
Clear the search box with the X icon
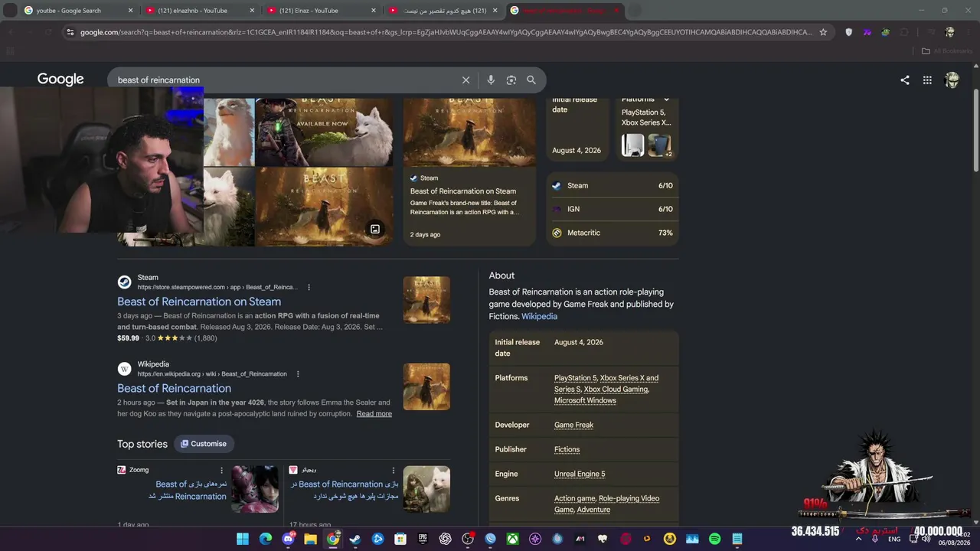[x=465, y=80]
